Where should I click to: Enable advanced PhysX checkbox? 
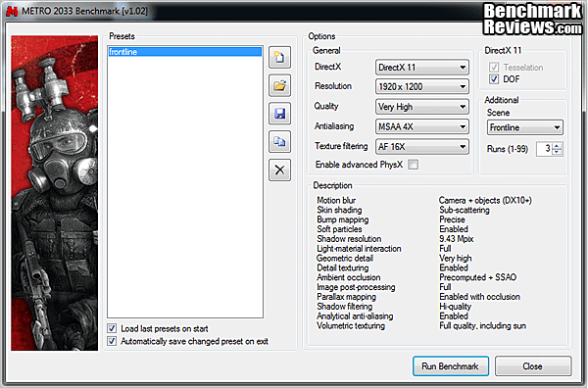tap(414, 165)
